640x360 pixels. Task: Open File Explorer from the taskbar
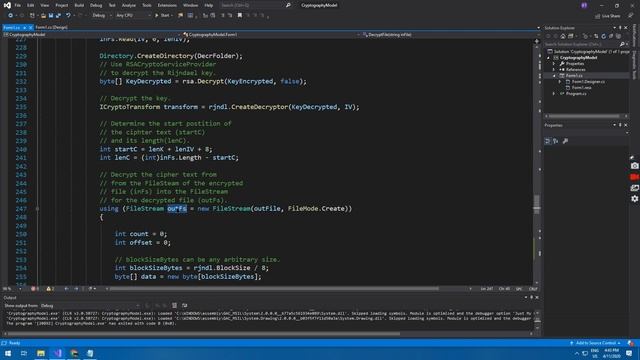(41, 353)
